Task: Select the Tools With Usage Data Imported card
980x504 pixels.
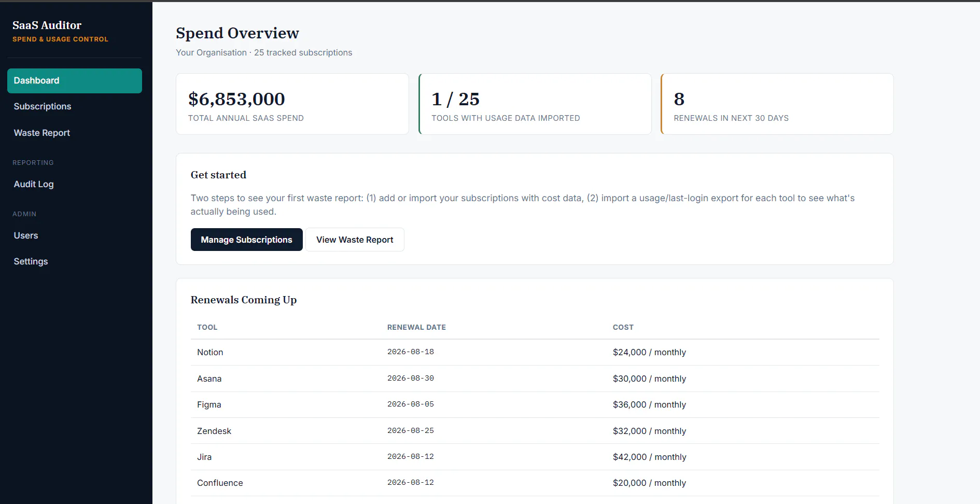Action: 535,104
